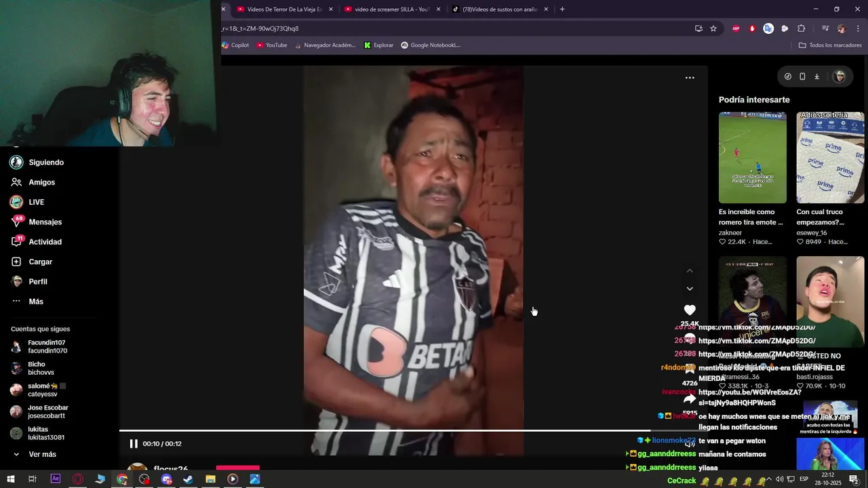Viewport: 868px width, 488px height.
Task: Open video three-dots options menu
Action: point(690,78)
